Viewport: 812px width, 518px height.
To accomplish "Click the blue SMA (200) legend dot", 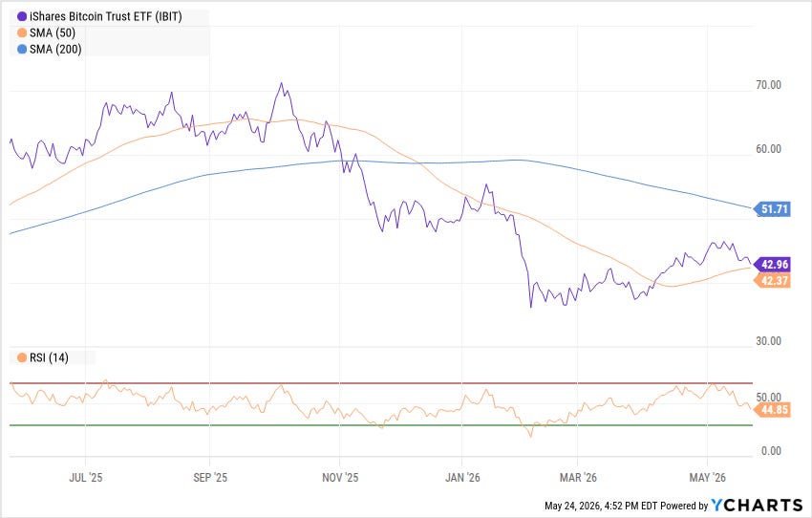I will (x=22, y=49).
